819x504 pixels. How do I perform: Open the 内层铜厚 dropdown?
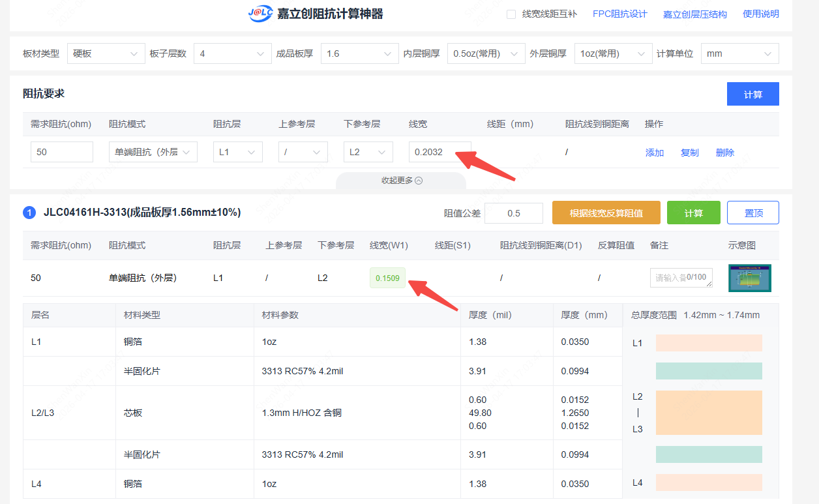[486, 53]
